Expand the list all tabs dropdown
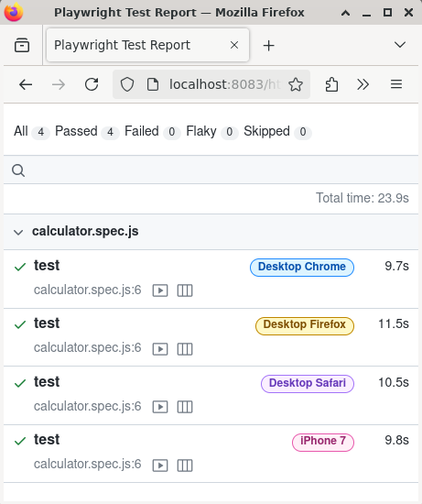This screenshot has height=504, width=422. (x=400, y=45)
